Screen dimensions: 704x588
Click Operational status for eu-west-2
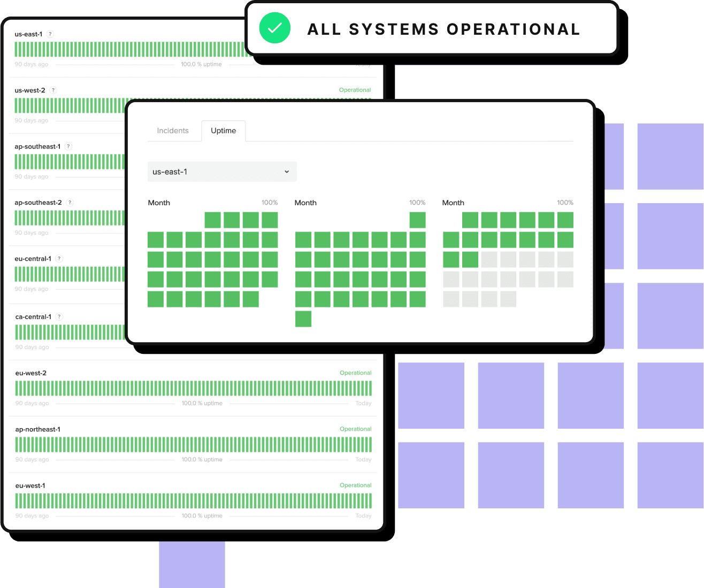tap(356, 373)
